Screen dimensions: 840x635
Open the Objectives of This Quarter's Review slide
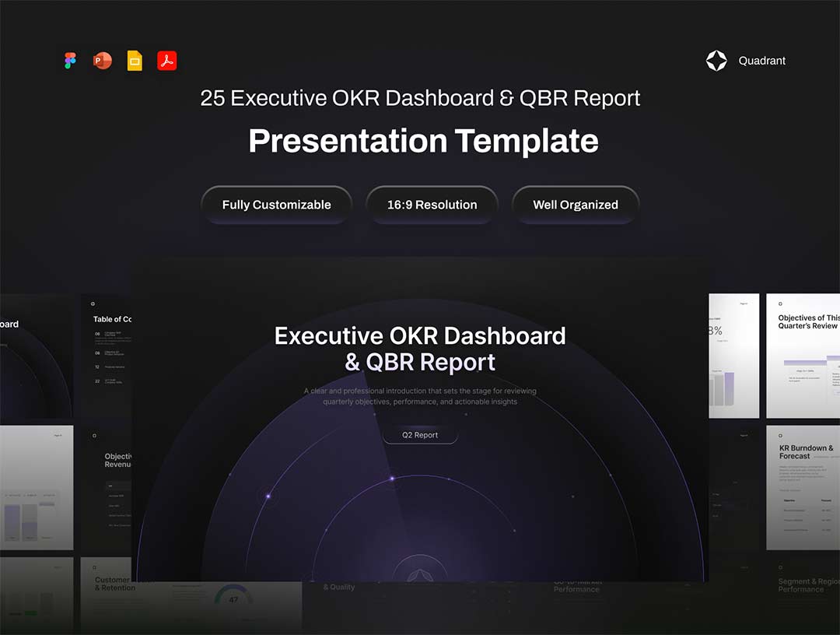(803, 356)
